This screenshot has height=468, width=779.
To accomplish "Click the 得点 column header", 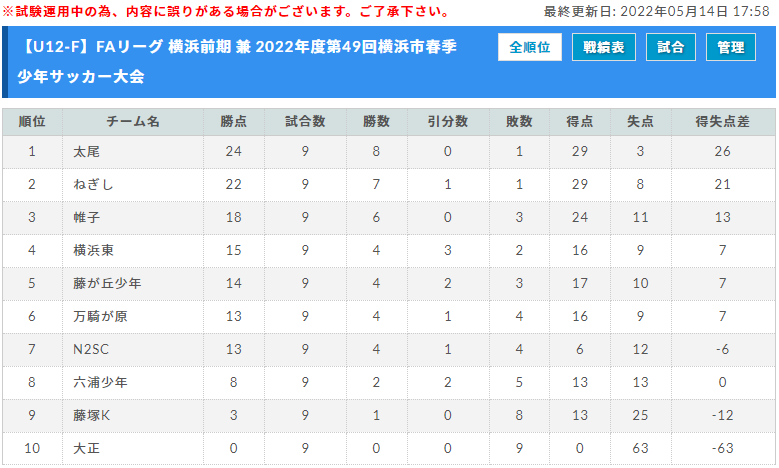I will pos(580,122).
